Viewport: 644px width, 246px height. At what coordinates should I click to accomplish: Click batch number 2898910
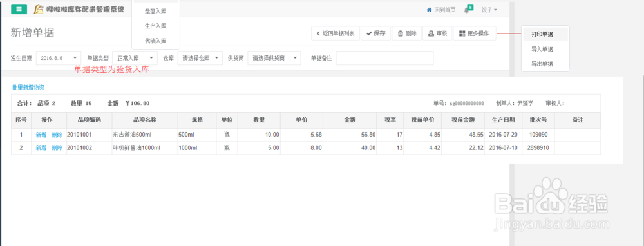click(x=538, y=148)
